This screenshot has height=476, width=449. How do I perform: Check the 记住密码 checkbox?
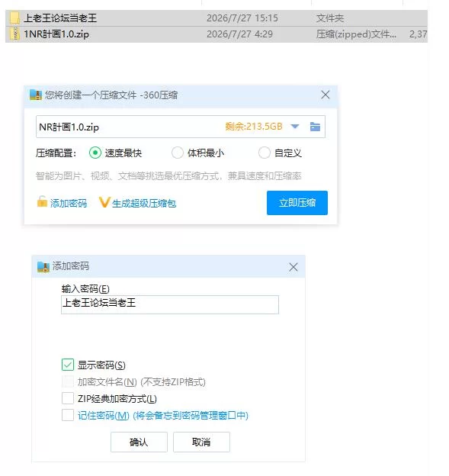tap(68, 415)
